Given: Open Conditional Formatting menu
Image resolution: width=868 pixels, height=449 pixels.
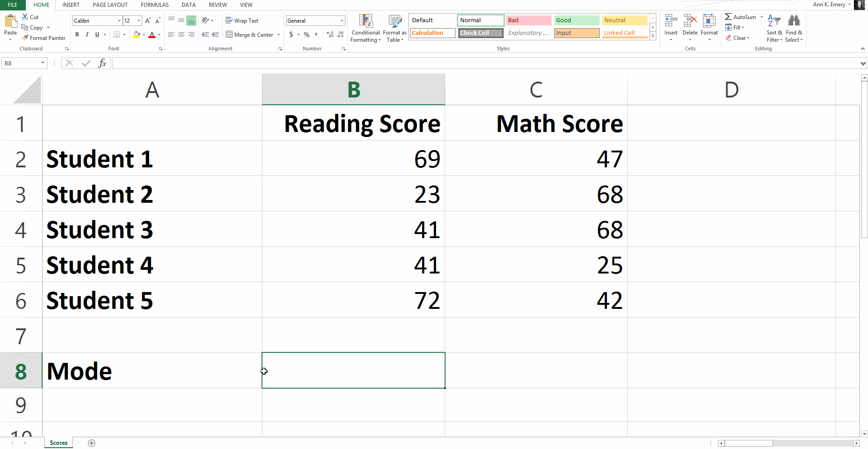Looking at the screenshot, I should 366,28.
